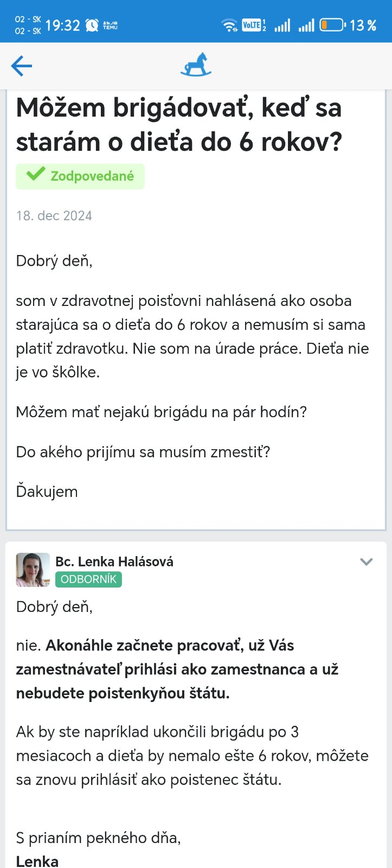Tap the 19:32 clock in status bar
Viewport: 392px width, 868px height.
pyautogui.click(x=62, y=25)
